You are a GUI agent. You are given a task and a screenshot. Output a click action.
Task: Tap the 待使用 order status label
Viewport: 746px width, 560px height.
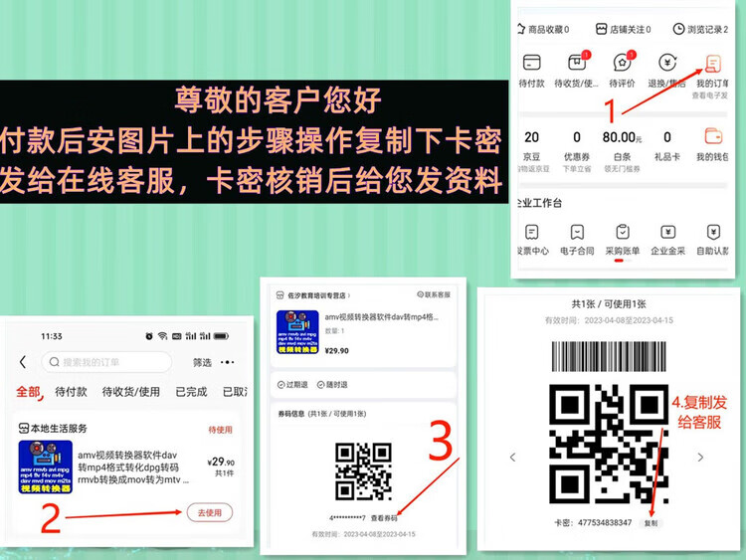point(220,430)
